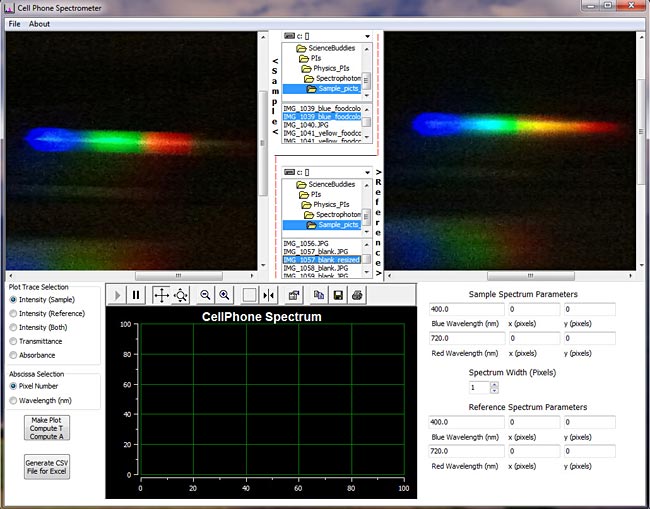Image resolution: width=650 pixels, height=509 pixels.
Task: Pause the plot with the pause button
Action: (x=137, y=295)
